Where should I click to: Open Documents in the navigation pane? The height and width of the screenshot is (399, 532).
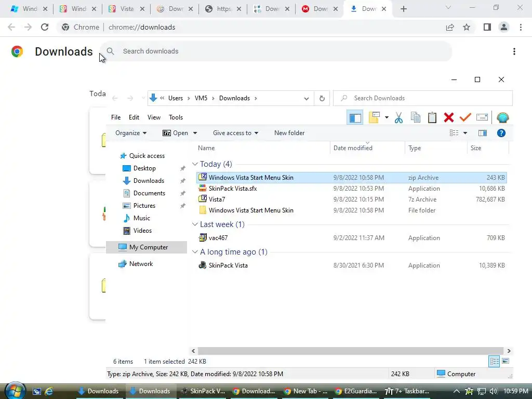point(149,193)
